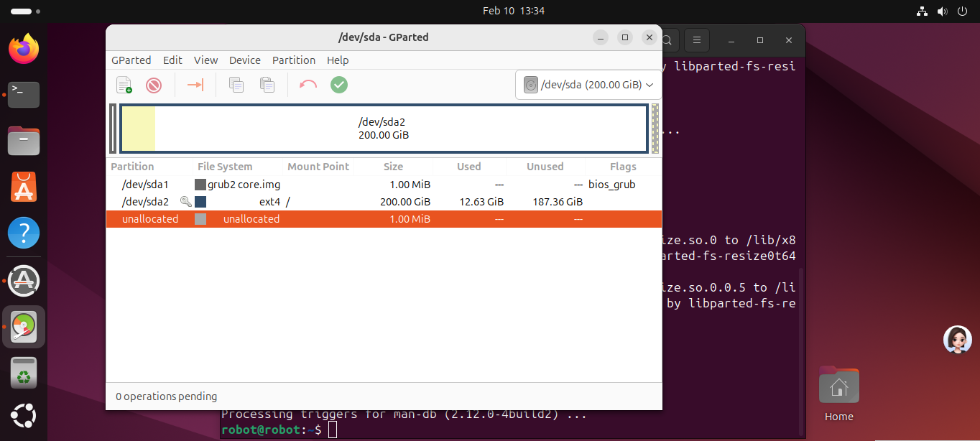Open the clock showing Feb 10 13:34
This screenshot has width=980, height=441.
coord(514,11)
